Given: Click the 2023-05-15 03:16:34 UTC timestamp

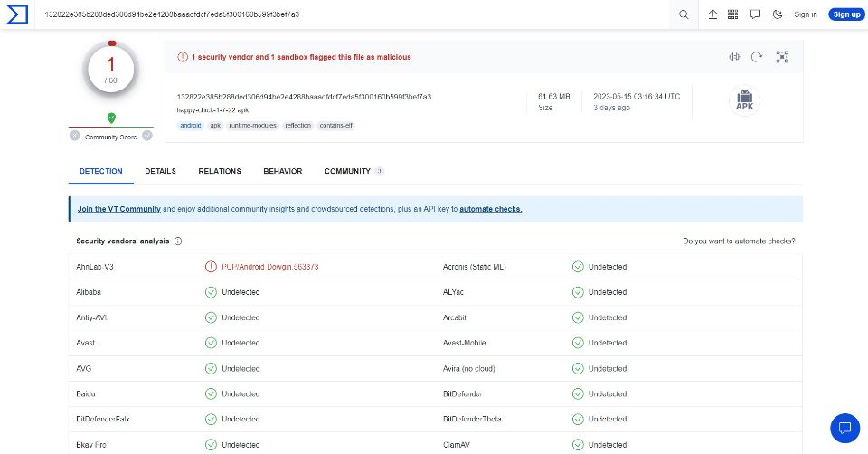Looking at the screenshot, I should tap(637, 97).
